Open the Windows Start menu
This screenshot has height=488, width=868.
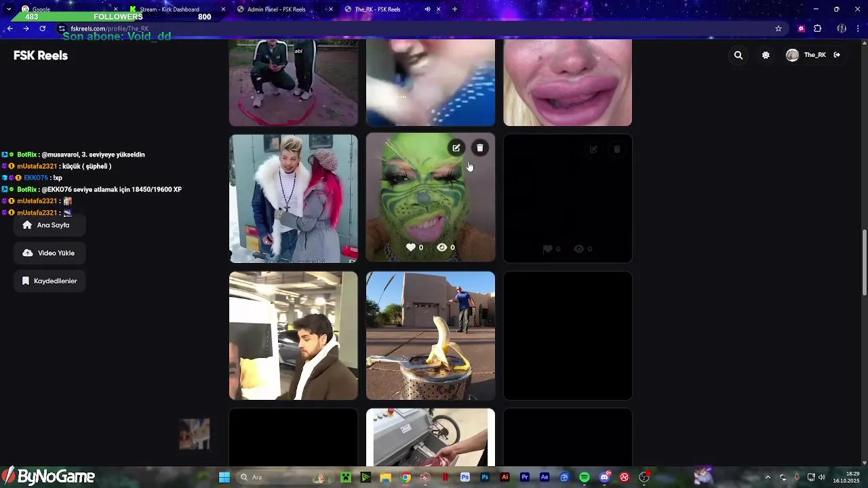224,477
